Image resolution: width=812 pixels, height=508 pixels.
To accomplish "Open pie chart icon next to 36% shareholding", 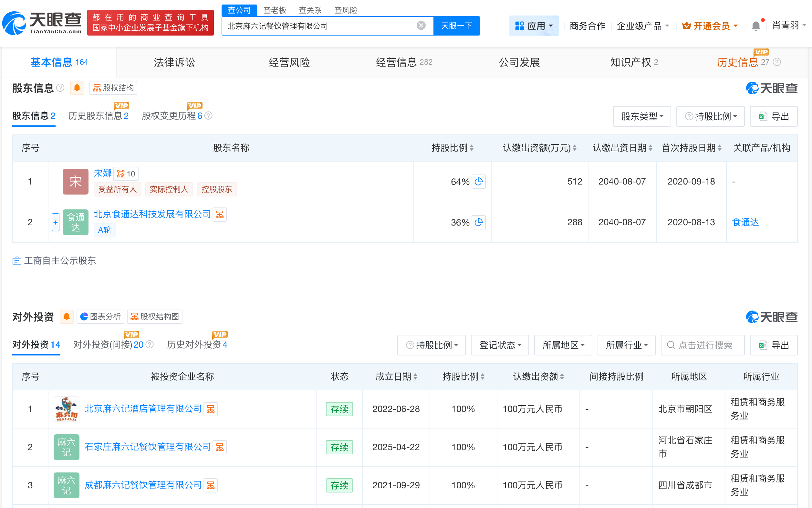I will (x=479, y=222).
